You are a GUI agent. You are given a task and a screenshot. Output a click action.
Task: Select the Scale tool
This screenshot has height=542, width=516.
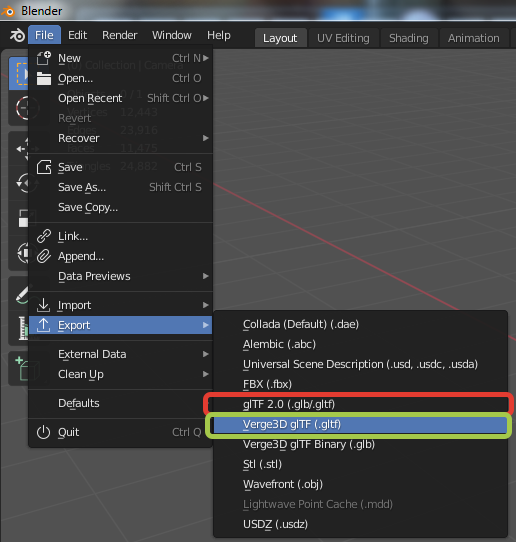pos(19,218)
